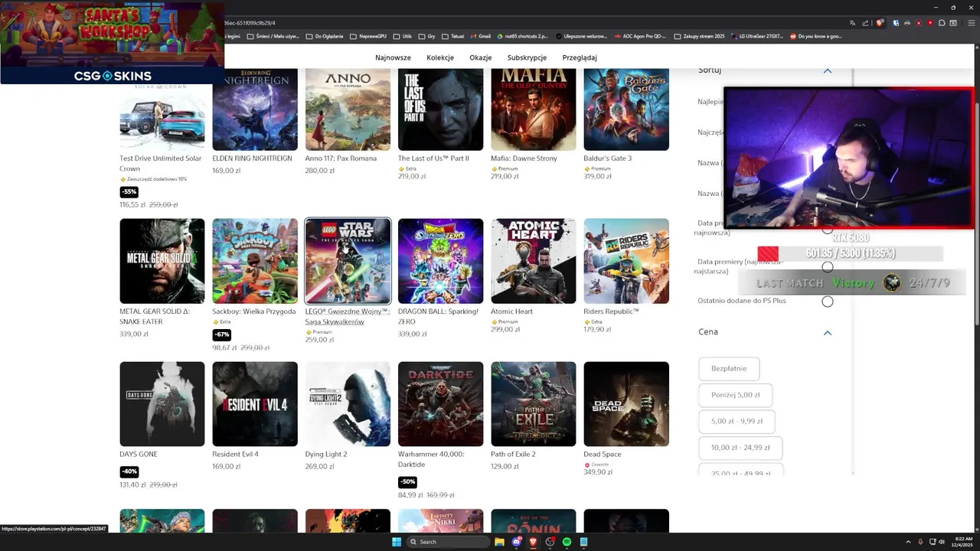
Task: Open Discord from the taskbar
Action: [x=516, y=542]
